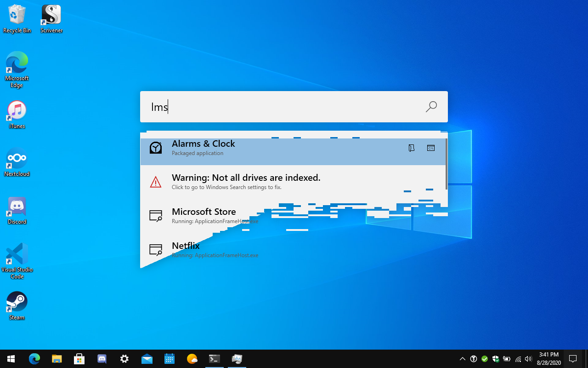The image size is (588, 368).
Task: Open File Explorer from taskbar
Action: click(57, 359)
